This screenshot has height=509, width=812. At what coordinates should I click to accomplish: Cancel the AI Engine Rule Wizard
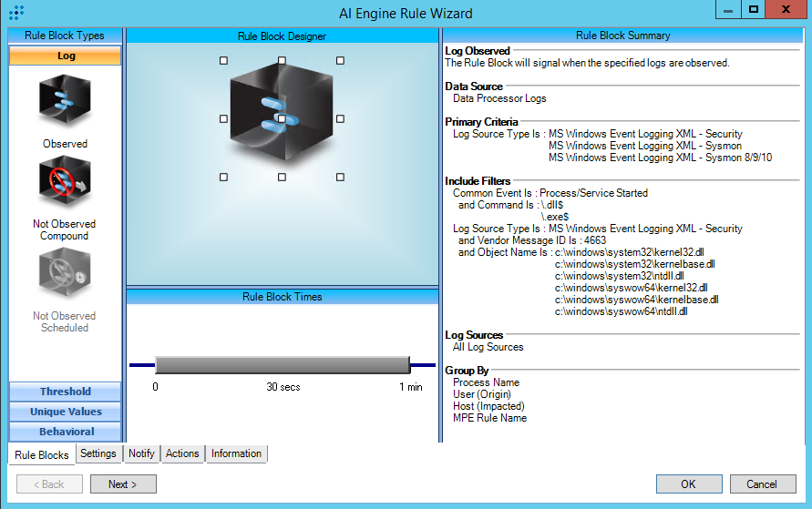pos(761,484)
